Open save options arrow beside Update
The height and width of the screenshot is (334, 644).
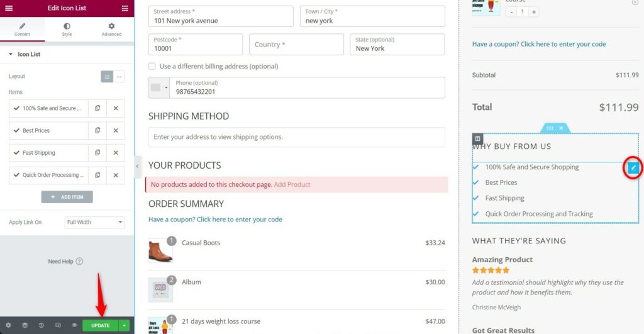click(x=124, y=325)
